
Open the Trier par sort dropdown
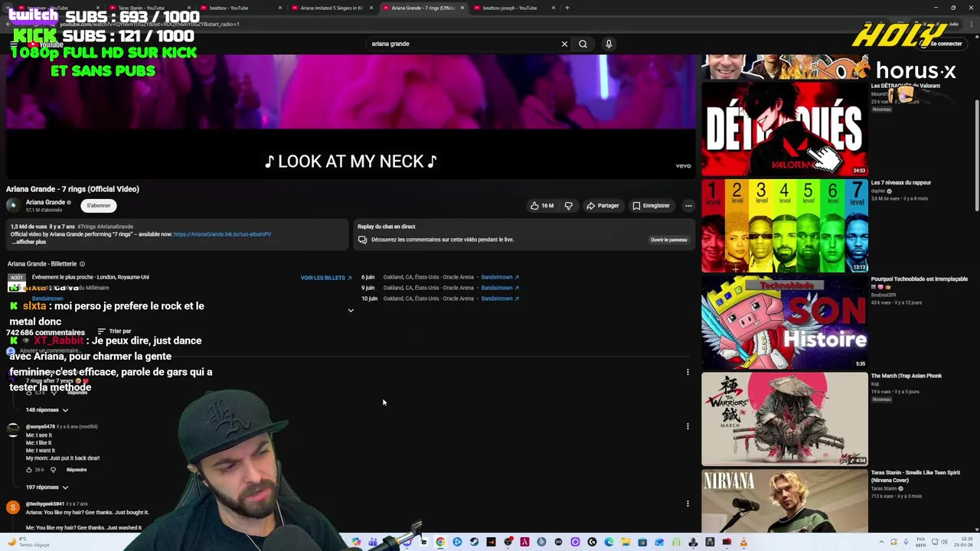115,331
